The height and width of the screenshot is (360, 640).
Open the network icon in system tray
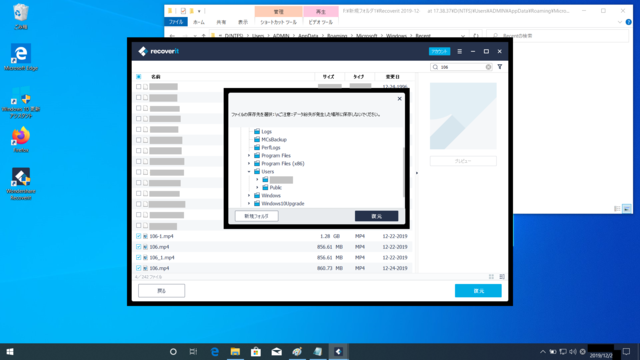click(x=563, y=352)
